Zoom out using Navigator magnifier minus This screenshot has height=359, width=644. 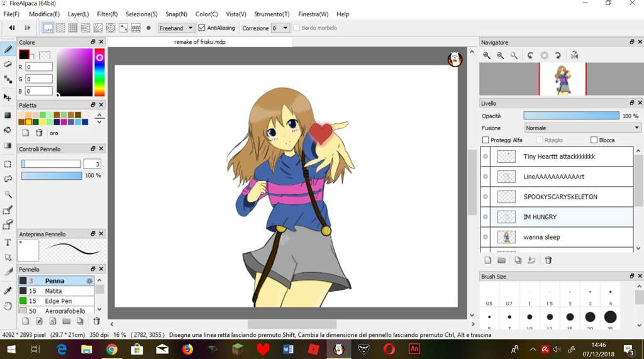point(500,55)
